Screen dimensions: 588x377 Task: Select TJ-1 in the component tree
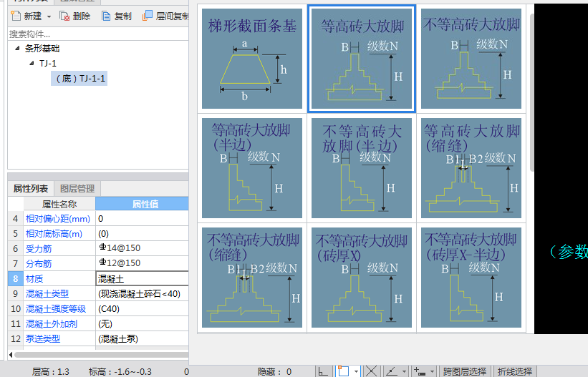(47, 64)
